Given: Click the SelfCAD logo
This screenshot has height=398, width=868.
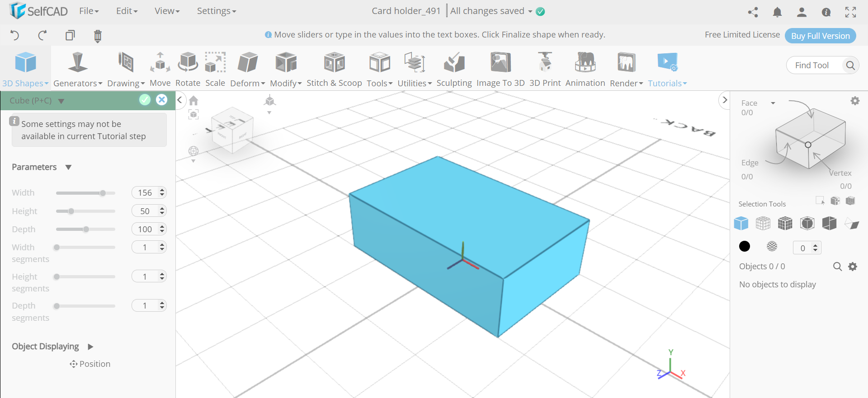Looking at the screenshot, I should click(38, 11).
